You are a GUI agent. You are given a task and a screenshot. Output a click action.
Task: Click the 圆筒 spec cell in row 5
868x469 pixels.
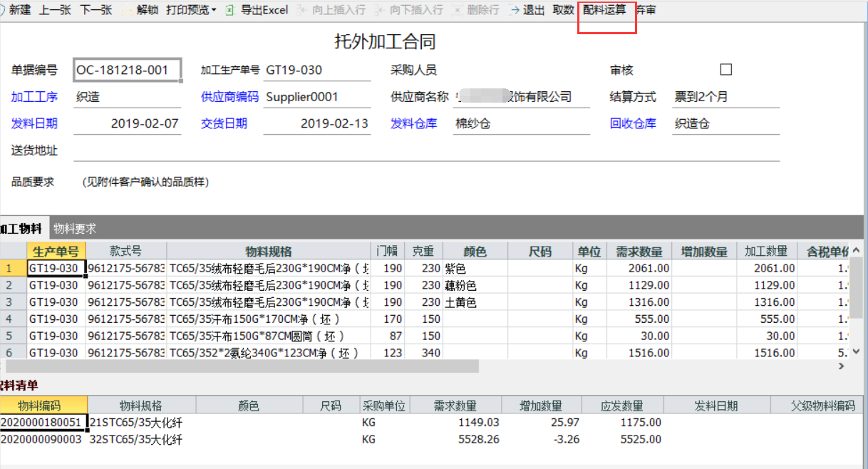click(269, 336)
